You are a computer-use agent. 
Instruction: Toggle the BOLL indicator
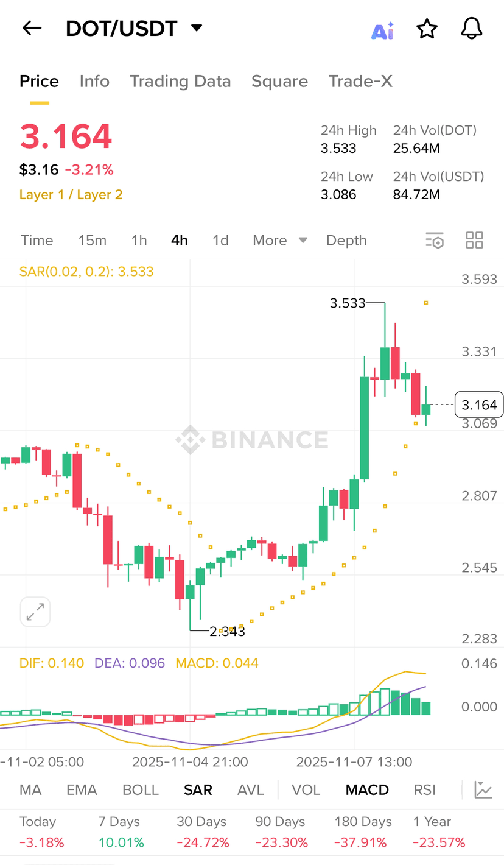[141, 790]
